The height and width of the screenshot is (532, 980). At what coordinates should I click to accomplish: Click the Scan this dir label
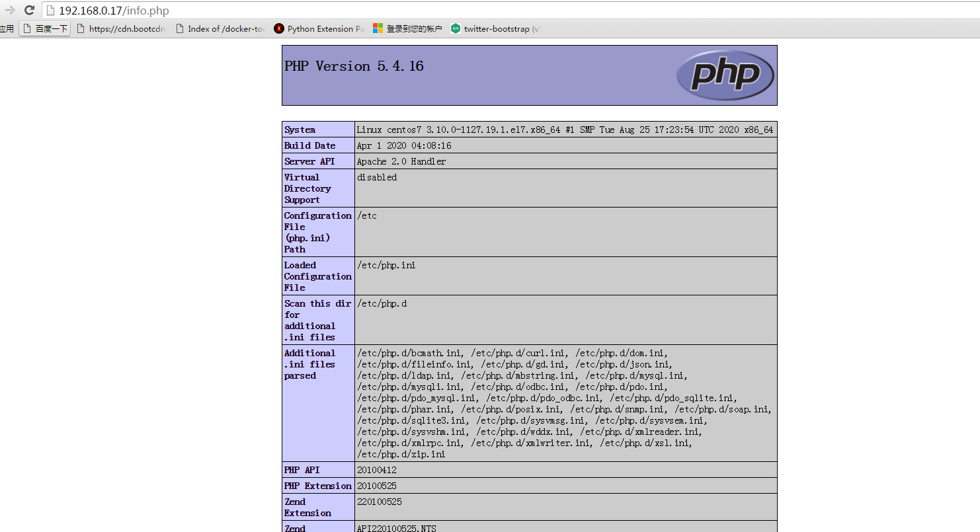pyautogui.click(x=318, y=320)
